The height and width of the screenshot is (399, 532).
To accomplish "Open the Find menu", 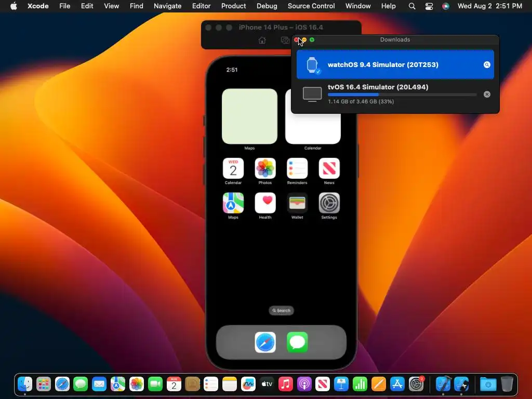I will pyautogui.click(x=137, y=6).
